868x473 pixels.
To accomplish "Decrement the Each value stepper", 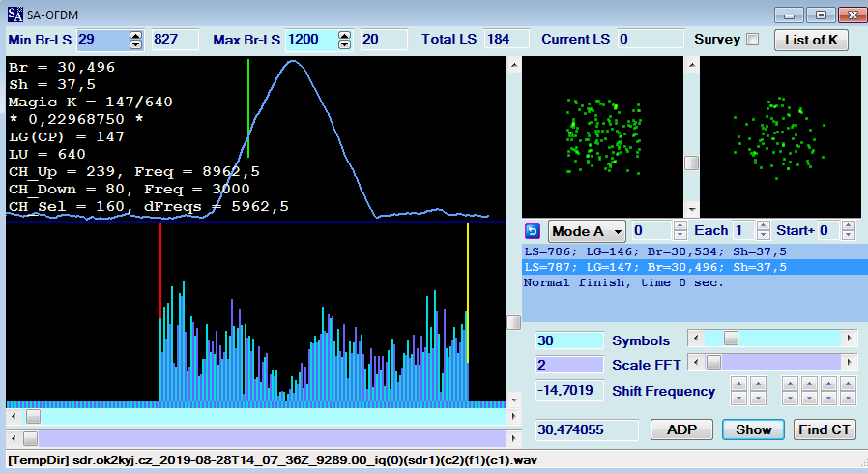I will click(764, 235).
